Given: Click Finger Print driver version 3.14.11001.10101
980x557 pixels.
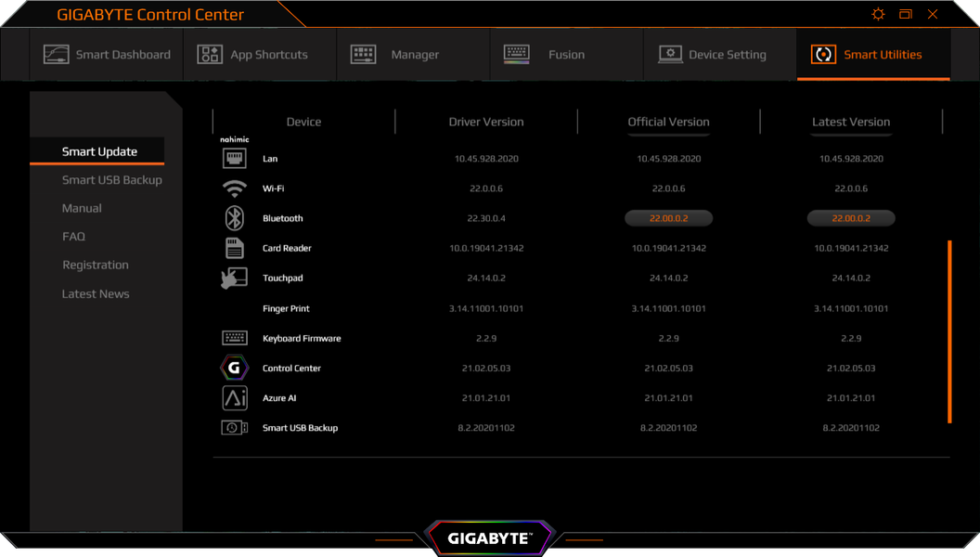Looking at the screenshot, I should click(486, 308).
